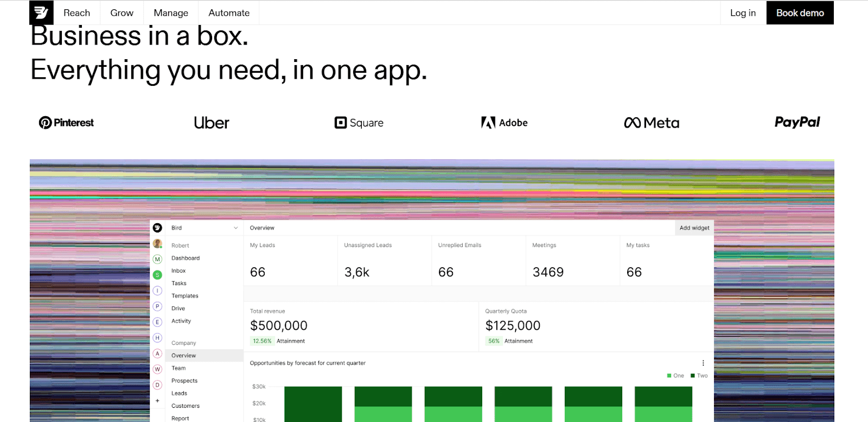868x422 pixels.
Task: Click the Log in link
Action: pyautogui.click(x=743, y=13)
